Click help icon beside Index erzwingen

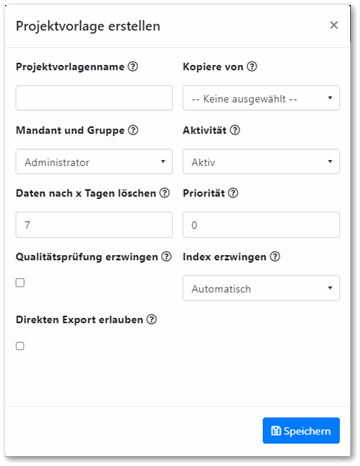(275, 256)
